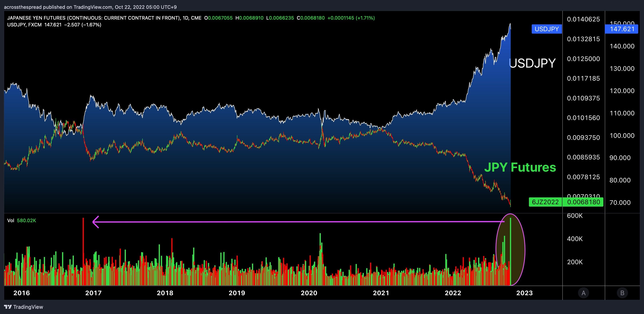644x314 pixels.
Task: Click the 2023 time axis label
Action: pyautogui.click(x=525, y=293)
